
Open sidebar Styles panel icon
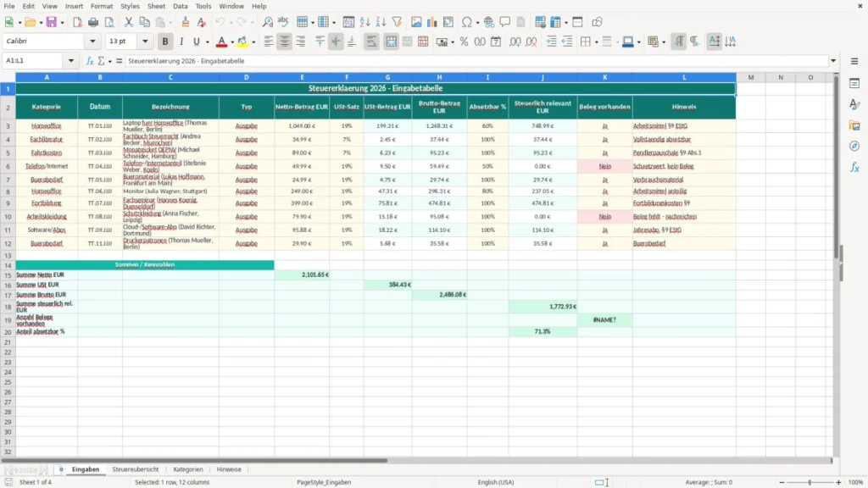(854, 104)
